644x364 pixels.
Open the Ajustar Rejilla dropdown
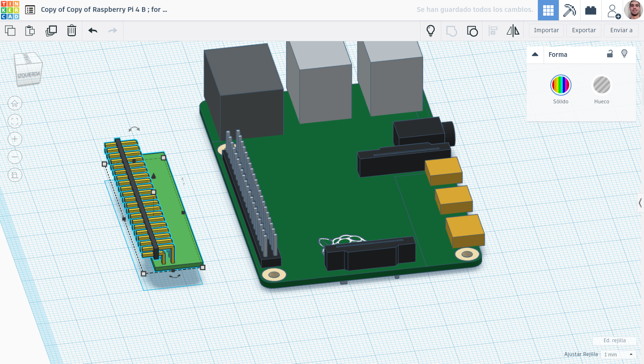618,355
